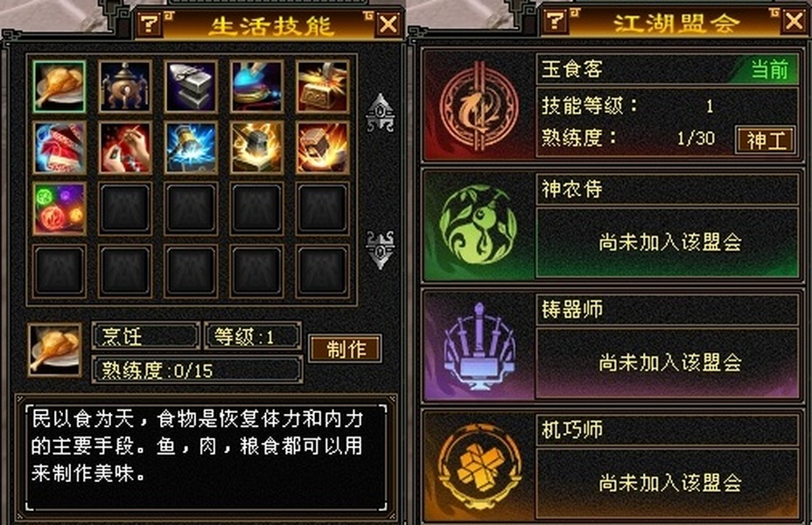Select the glowing colored orbs skill icon
Screen dimensions: 812x525
click(59, 208)
